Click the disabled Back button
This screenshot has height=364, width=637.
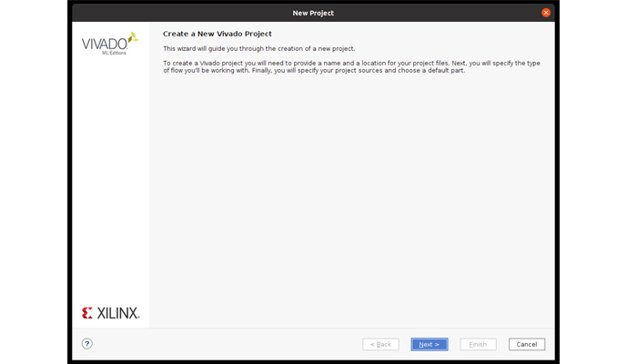pyautogui.click(x=380, y=344)
